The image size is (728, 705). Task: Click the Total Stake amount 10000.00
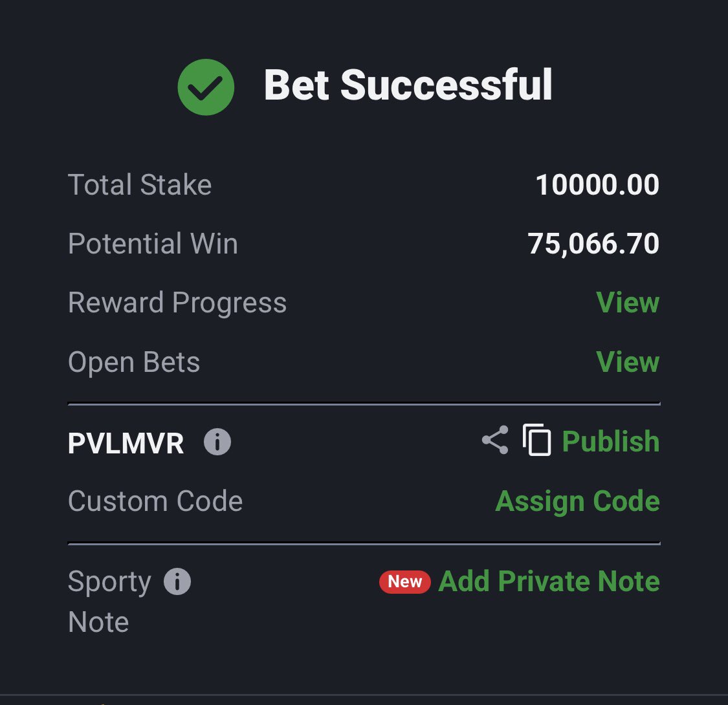[x=597, y=185]
